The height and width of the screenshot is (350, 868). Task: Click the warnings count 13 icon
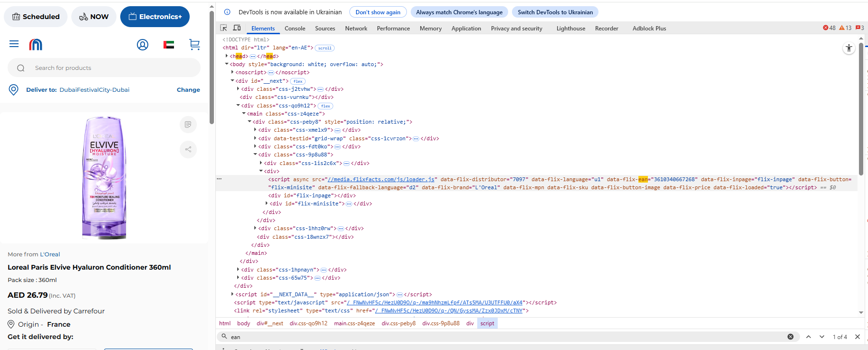click(x=845, y=28)
